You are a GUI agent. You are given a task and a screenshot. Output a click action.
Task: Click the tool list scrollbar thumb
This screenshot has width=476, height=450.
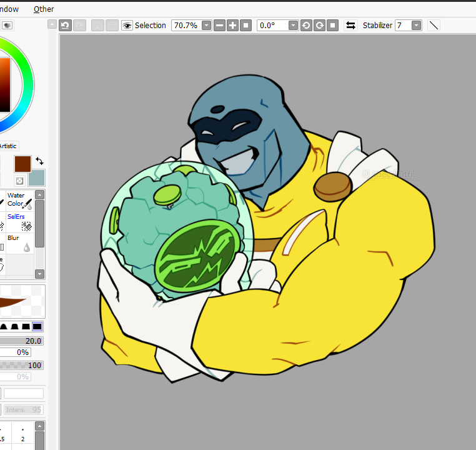click(40, 224)
